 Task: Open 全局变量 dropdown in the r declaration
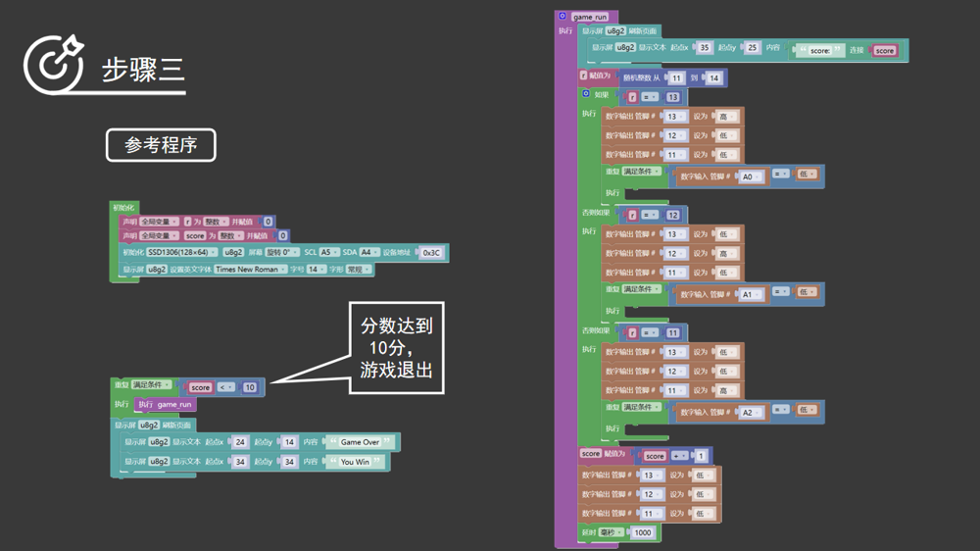(x=159, y=222)
